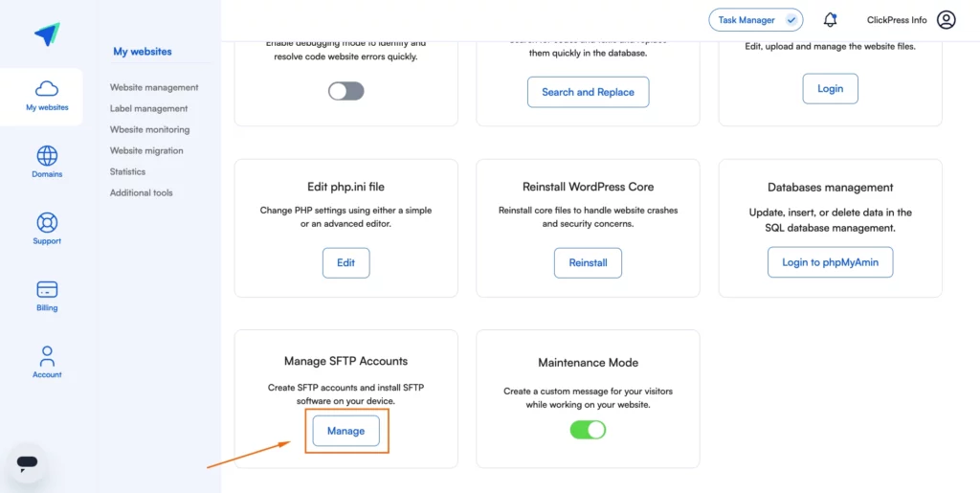The width and height of the screenshot is (980, 493).
Task: Click the Reinstall WordPress Core button
Action: click(589, 263)
